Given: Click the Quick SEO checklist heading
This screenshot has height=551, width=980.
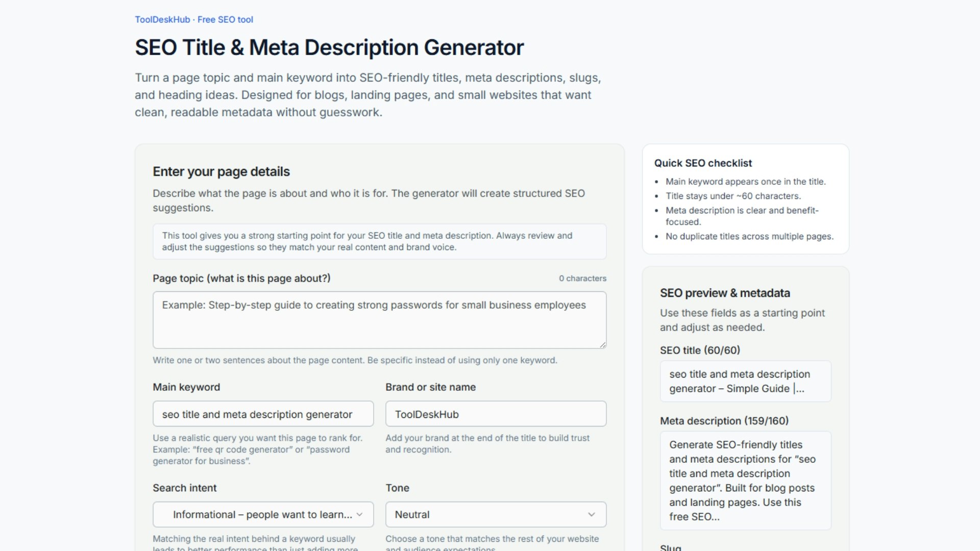Looking at the screenshot, I should 703,163.
